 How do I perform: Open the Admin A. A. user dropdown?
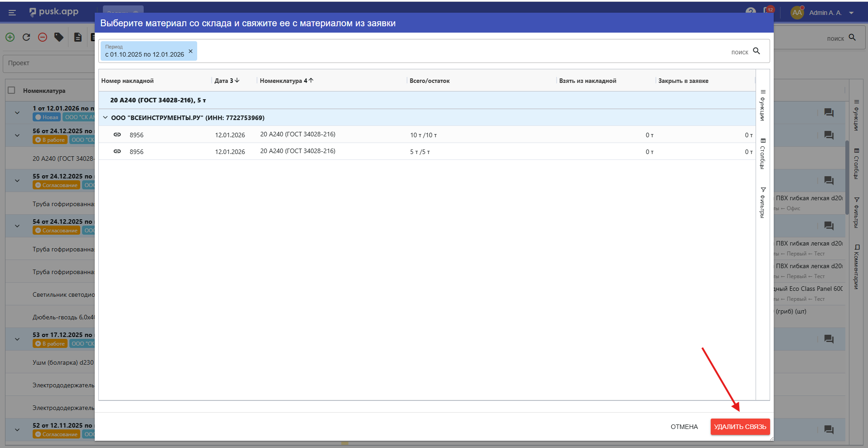pos(851,13)
